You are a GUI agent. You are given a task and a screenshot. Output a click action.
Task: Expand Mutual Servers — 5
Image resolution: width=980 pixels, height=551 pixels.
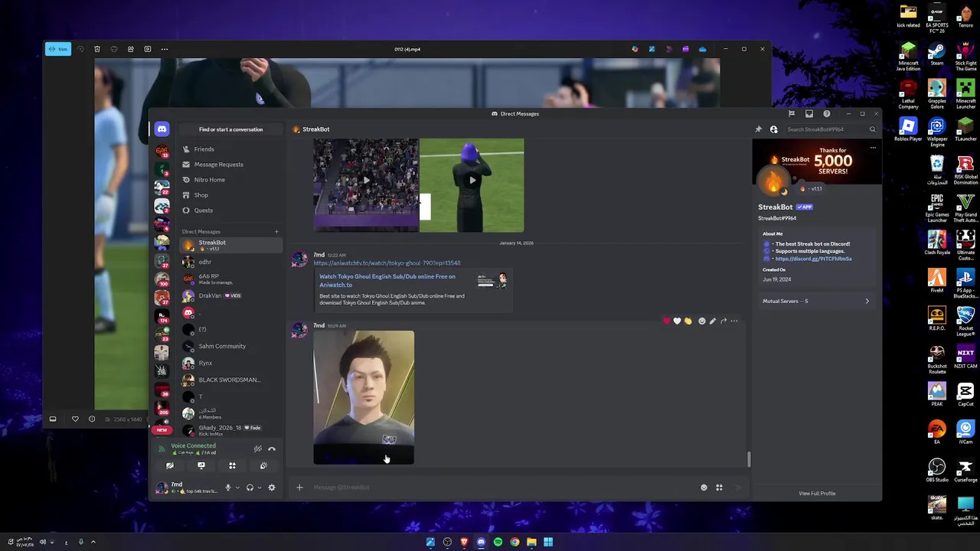[816, 301]
